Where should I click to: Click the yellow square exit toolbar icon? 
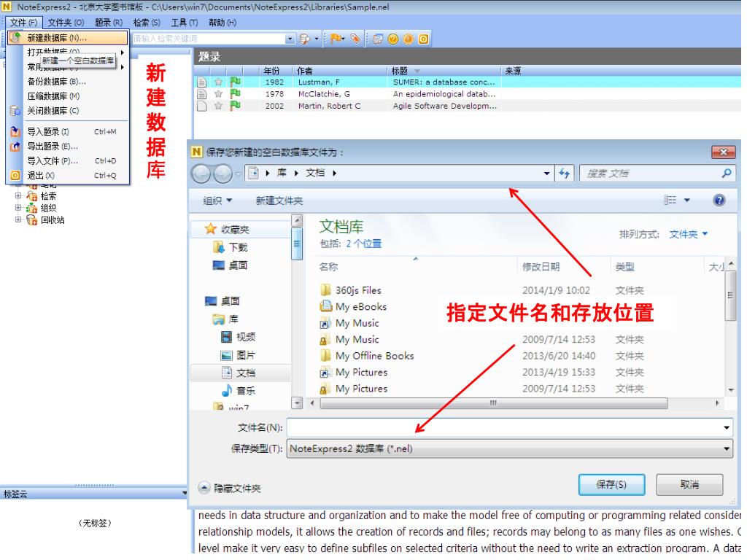[x=424, y=39]
